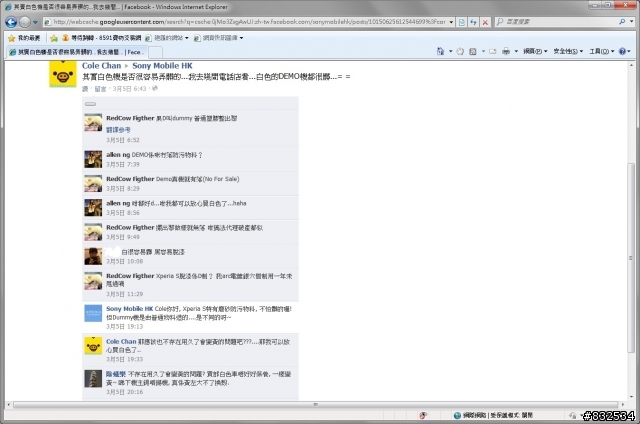Refresh the page with the reload icon
640x424 pixels.
473,22
